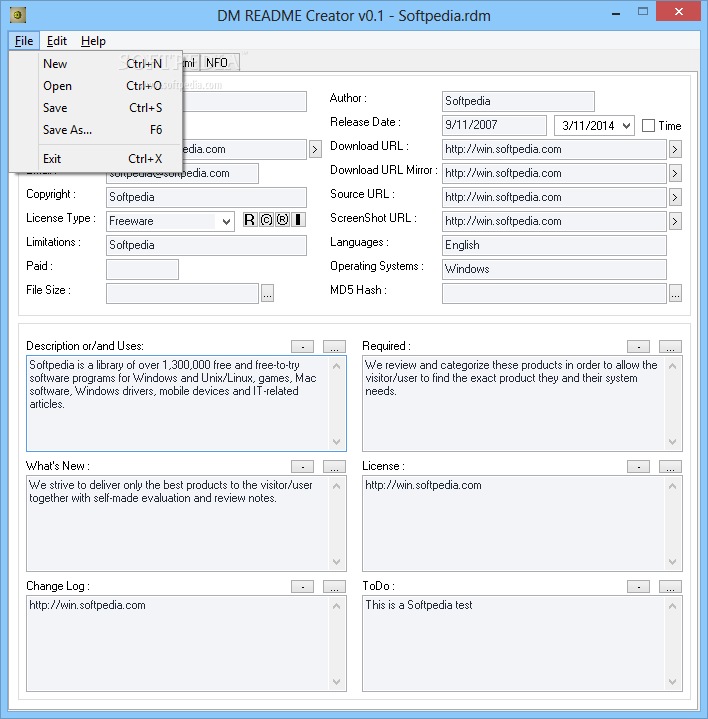Click the What's New ellipsis button

(334, 466)
